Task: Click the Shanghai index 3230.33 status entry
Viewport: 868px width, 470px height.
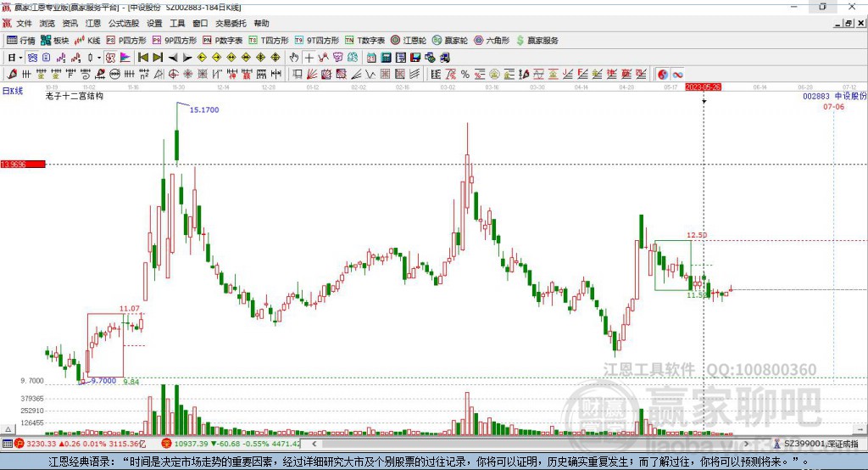Action: tap(80, 444)
